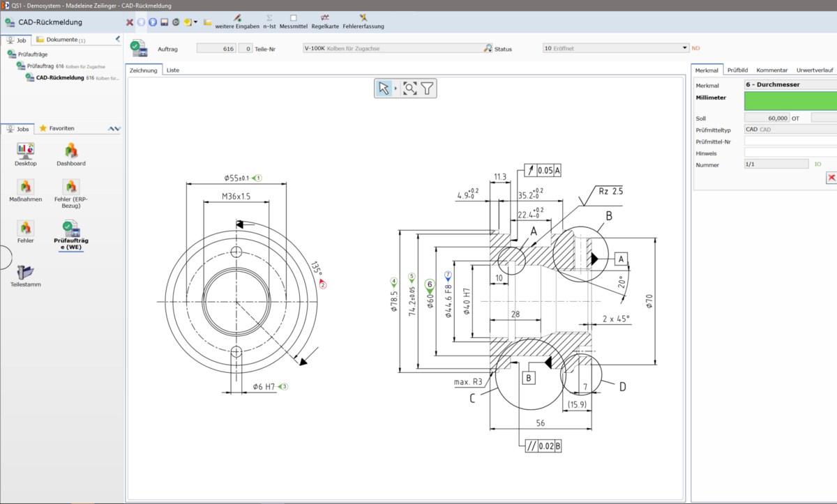837x504 pixels.
Task: Click the yellow note icon
Action: (x=187, y=22)
